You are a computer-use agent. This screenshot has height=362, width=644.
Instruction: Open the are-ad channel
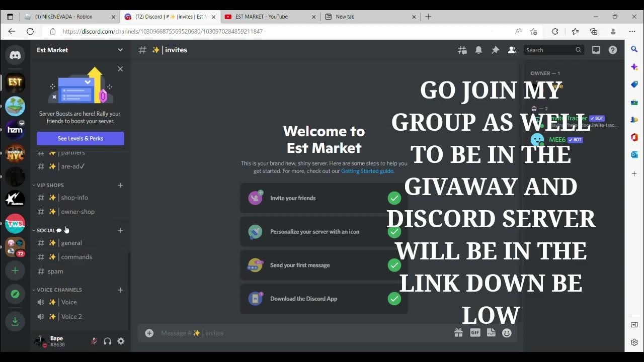click(x=80, y=166)
